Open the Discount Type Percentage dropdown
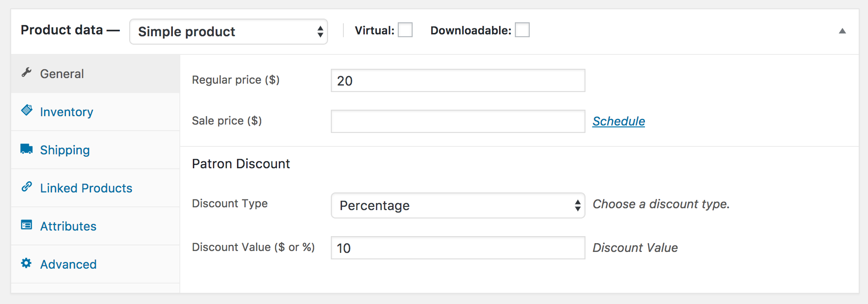 458,205
